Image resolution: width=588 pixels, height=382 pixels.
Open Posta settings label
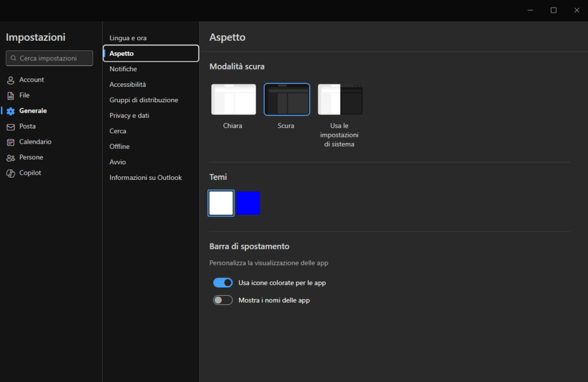28,126
